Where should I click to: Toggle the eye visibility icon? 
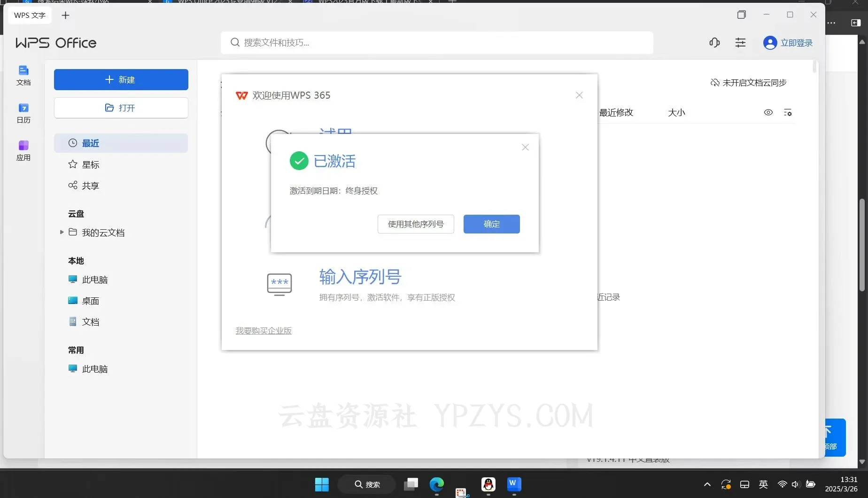pyautogui.click(x=768, y=112)
